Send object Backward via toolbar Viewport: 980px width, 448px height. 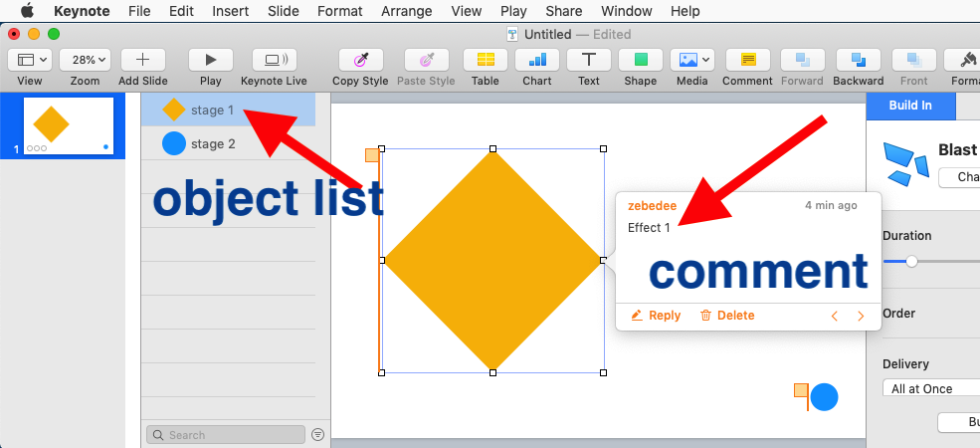point(859,60)
